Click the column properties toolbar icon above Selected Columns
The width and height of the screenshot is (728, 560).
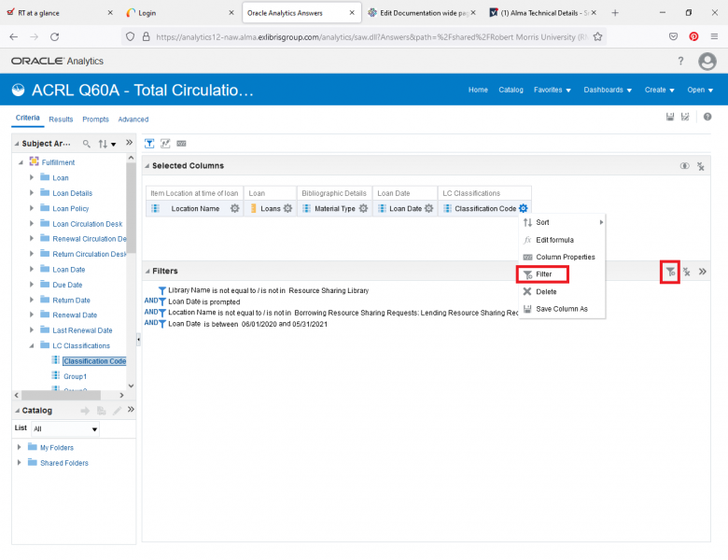click(x=182, y=144)
